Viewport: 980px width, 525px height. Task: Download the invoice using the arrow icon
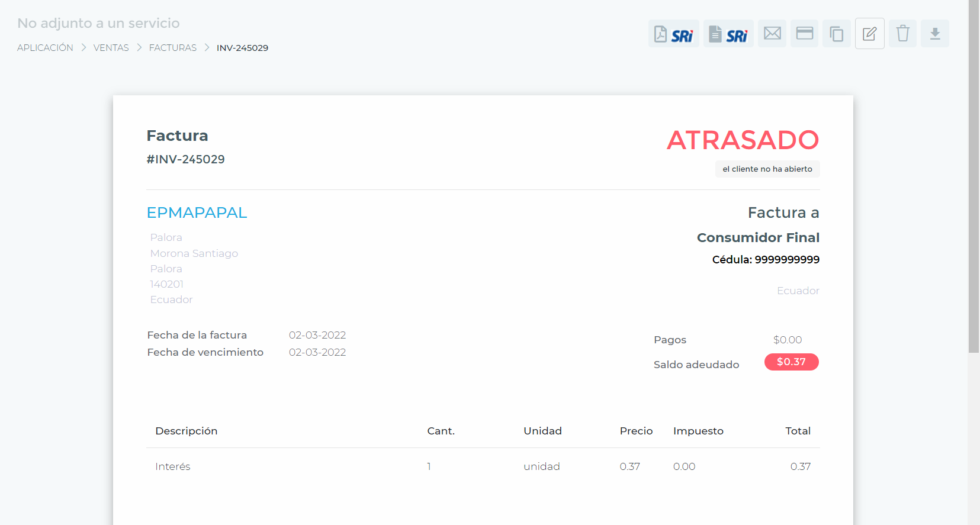coord(934,34)
